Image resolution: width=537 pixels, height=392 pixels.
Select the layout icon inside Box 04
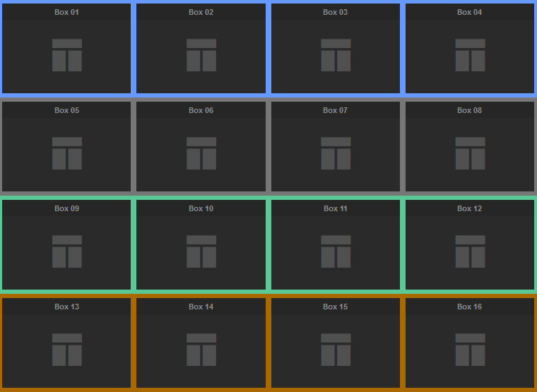coord(470,55)
